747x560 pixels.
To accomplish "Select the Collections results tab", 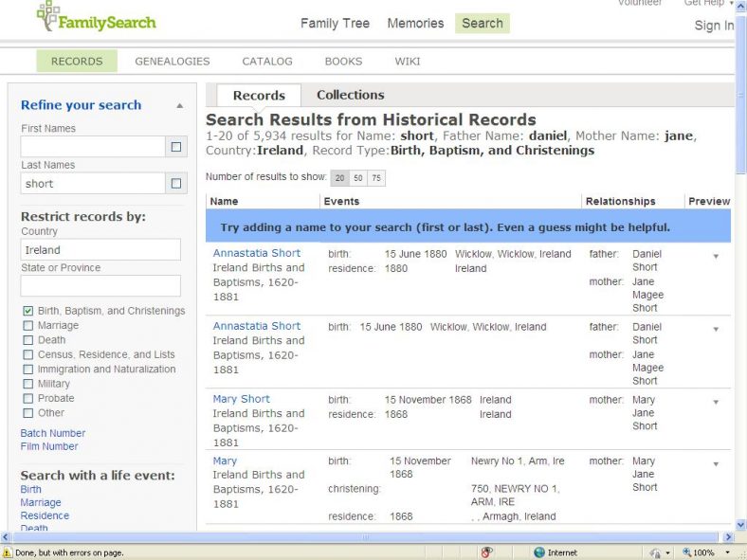I will click(350, 95).
